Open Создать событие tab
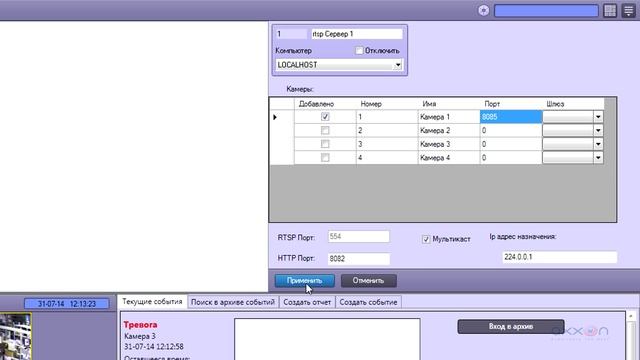Image resolution: width=640 pixels, height=360 pixels. [368, 302]
